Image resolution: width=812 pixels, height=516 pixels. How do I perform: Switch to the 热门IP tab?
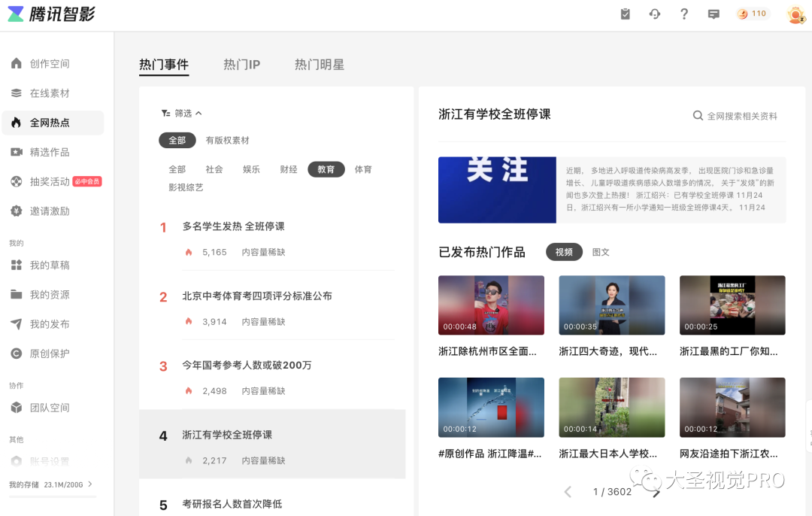241,65
